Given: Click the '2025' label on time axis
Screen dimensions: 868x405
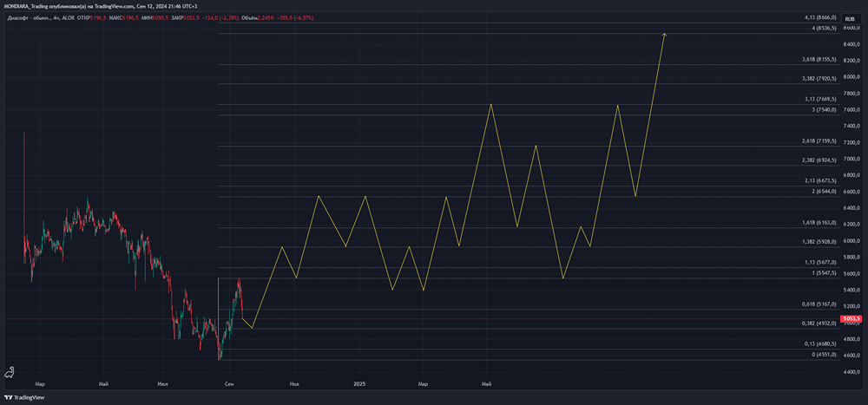Looking at the screenshot, I should tap(360, 383).
